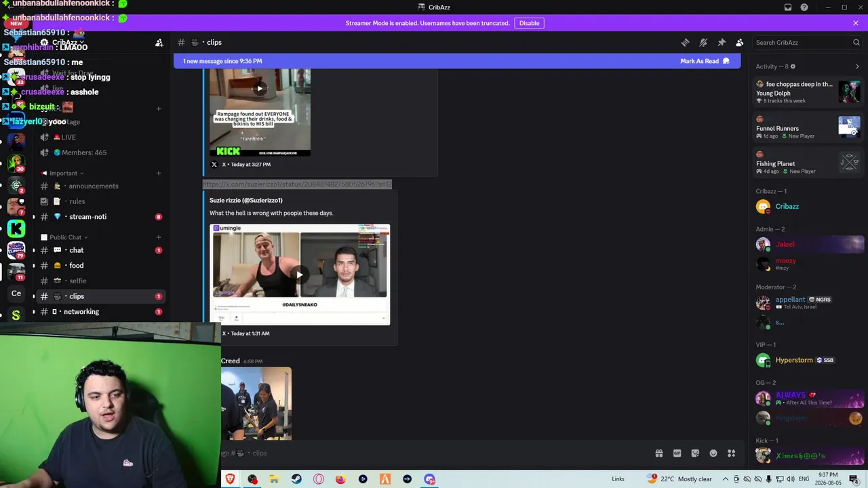Viewport: 868px width, 488px height.
Task: Click the search magnifier icon
Action: coord(856,42)
